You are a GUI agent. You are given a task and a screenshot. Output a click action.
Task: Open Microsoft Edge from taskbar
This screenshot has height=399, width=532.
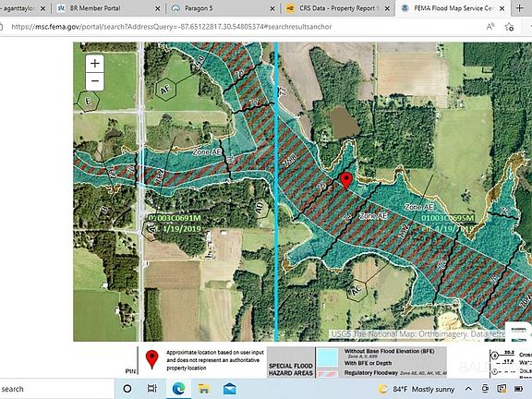pyautogui.click(x=178, y=389)
